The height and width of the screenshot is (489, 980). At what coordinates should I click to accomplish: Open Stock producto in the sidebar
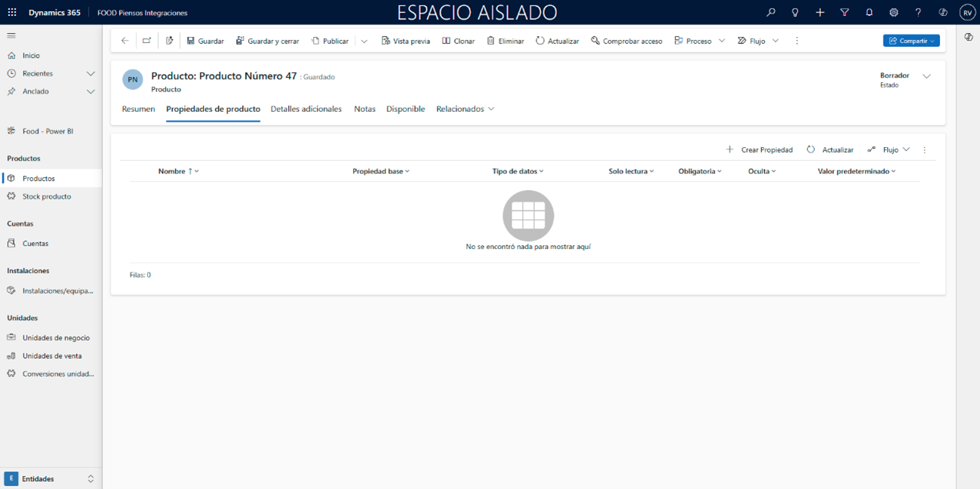(x=46, y=196)
